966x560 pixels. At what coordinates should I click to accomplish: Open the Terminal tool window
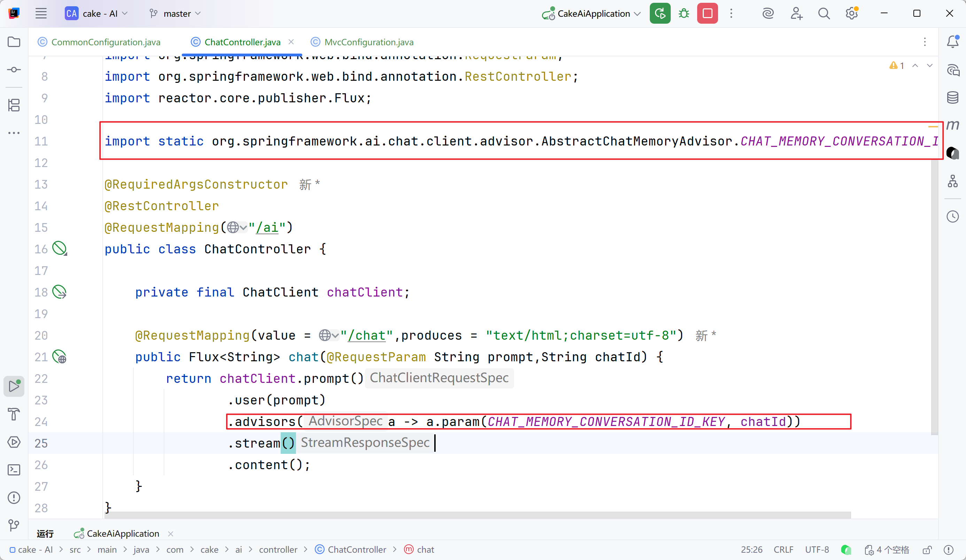14,470
